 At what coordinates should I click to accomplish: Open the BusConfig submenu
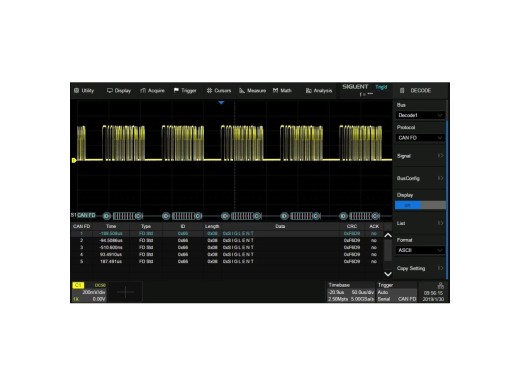[x=420, y=178]
